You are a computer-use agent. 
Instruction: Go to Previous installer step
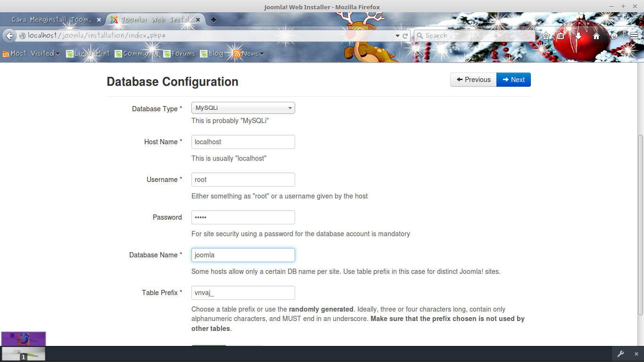[x=473, y=80]
